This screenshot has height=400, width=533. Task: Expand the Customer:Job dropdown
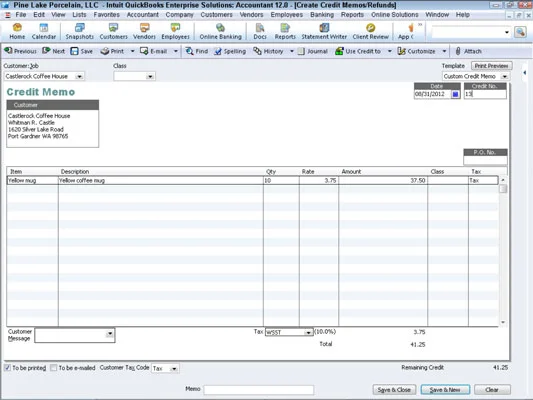click(x=80, y=76)
